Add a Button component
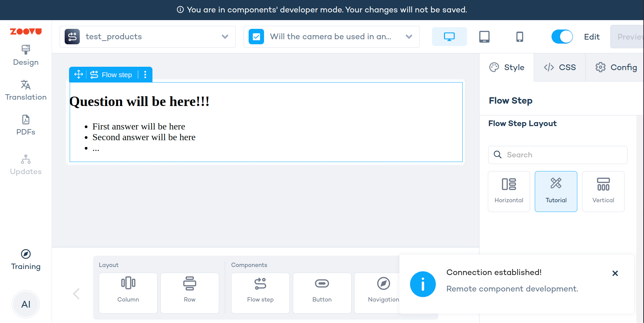 pyautogui.click(x=322, y=293)
